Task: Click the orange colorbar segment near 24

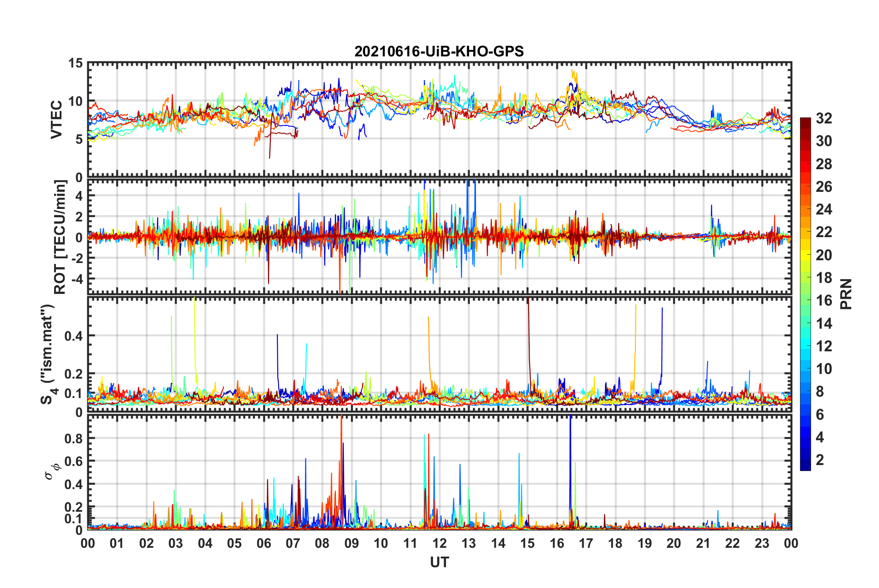Action: 805,209
